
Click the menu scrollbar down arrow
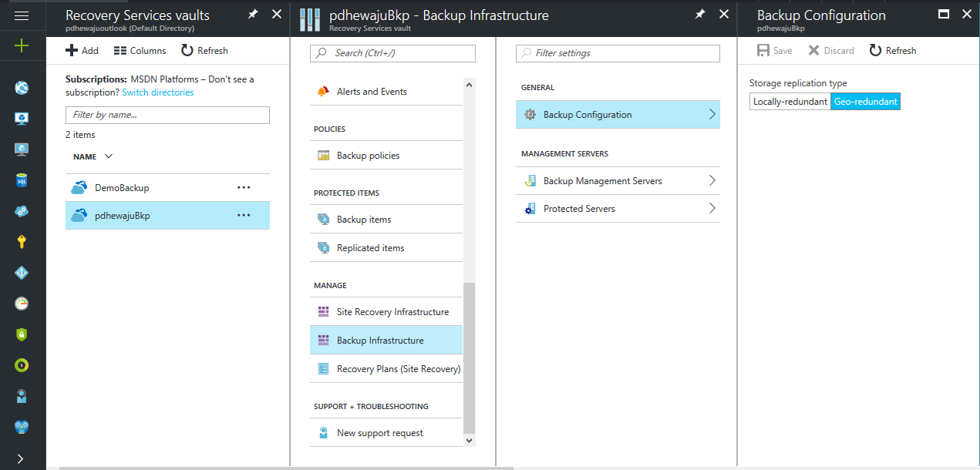(x=470, y=441)
